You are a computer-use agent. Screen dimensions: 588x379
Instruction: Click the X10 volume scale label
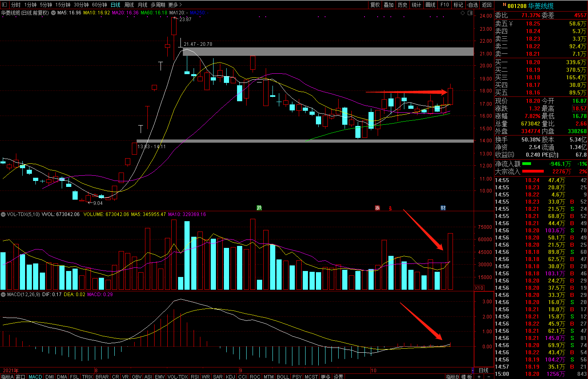coord(479,288)
